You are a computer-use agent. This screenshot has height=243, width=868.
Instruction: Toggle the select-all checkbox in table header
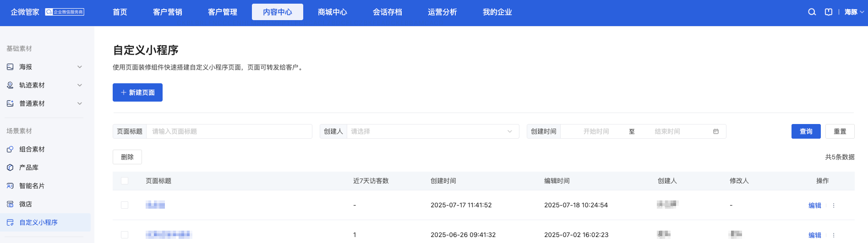pos(125,181)
